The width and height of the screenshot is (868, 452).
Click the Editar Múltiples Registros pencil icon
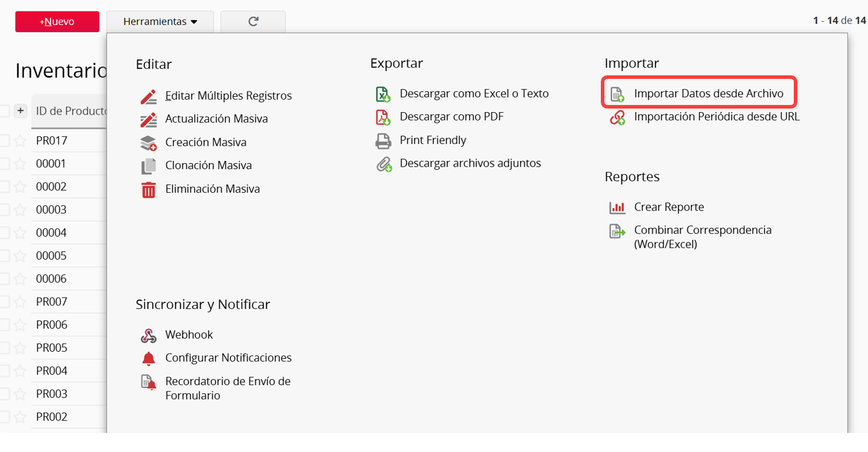click(148, 96)
